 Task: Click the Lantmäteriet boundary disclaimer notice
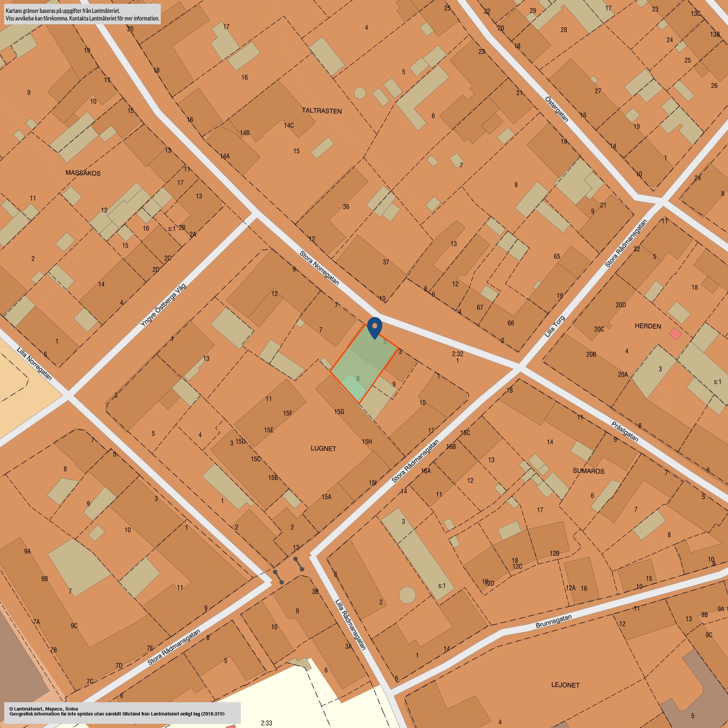click(x=82, y=14)
